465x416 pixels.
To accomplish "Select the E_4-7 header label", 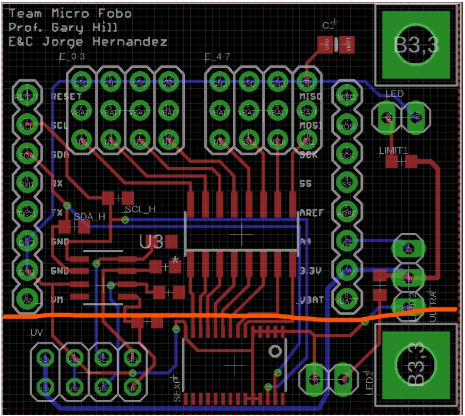I will pos(217,57).
